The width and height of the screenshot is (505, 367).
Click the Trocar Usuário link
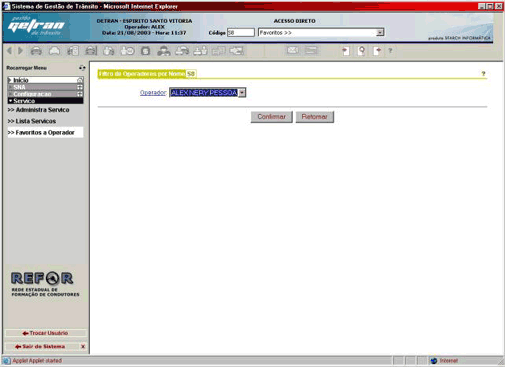(46, 333)
